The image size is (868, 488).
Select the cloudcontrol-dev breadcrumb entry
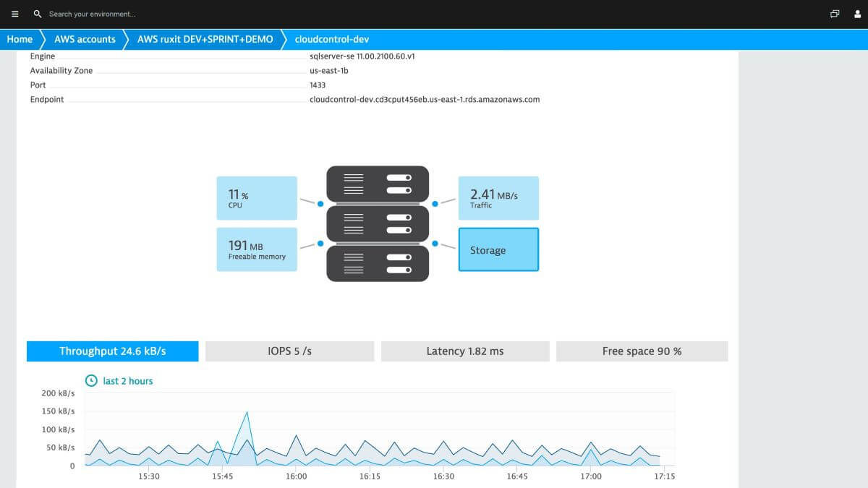(330, 39)
